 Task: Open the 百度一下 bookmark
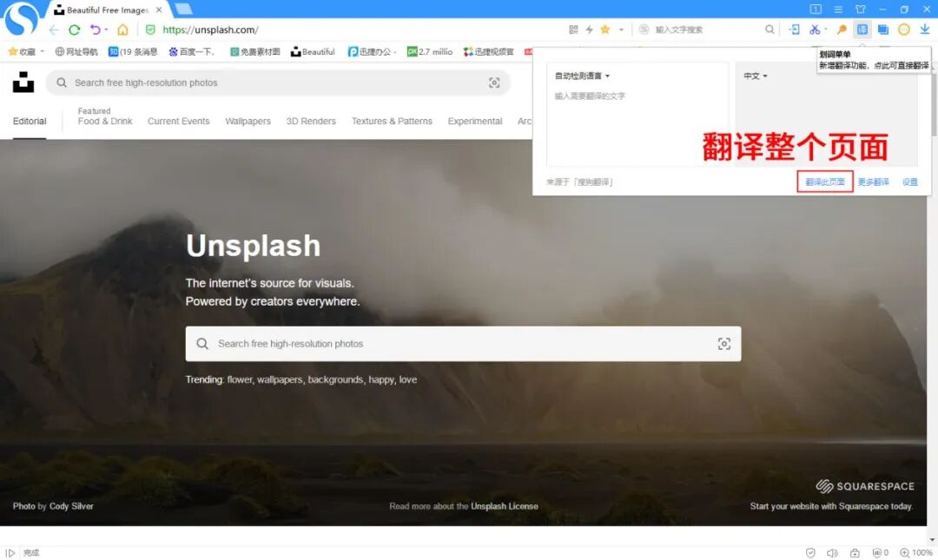pyautogui.click(x=191, y=51)
